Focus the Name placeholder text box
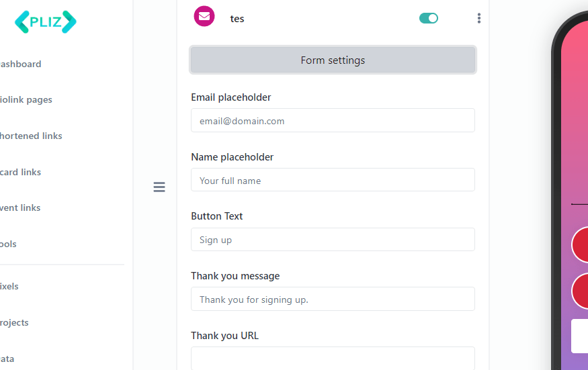Viewport: 588px width, 370px height. 333,180
